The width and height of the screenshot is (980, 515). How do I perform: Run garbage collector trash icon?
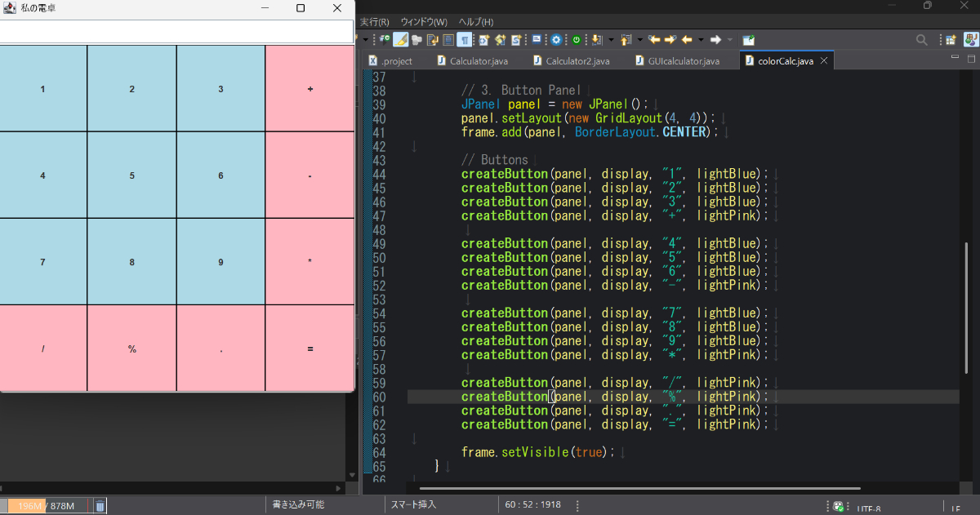pos(99,506)
